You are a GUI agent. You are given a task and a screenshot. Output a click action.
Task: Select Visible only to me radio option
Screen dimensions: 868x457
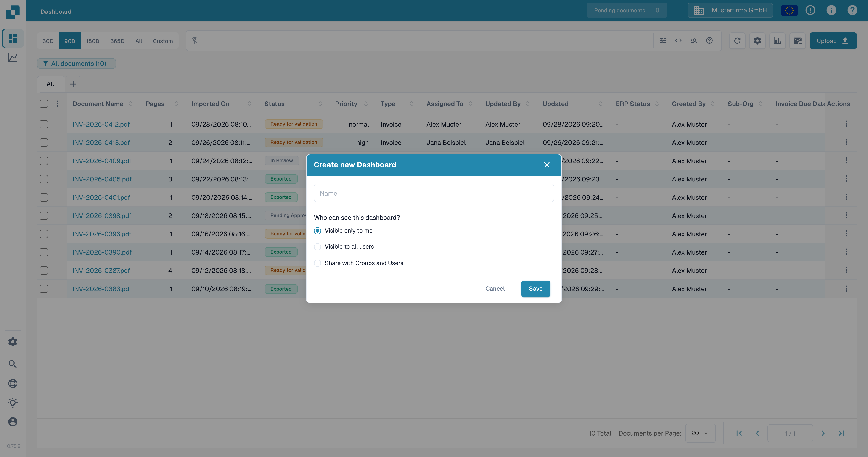pyautogui.click(x=318, y=231)
